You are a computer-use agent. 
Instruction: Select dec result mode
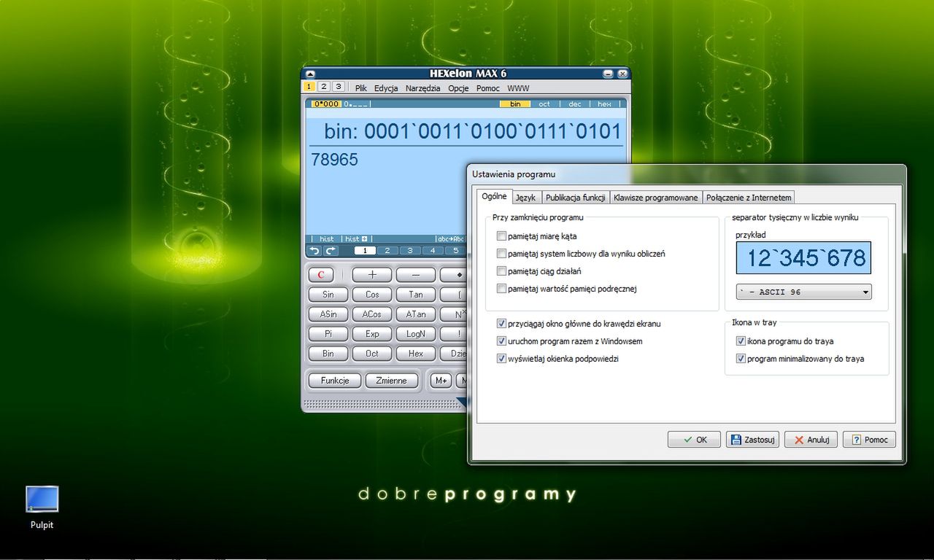click(x=575, y=104)
